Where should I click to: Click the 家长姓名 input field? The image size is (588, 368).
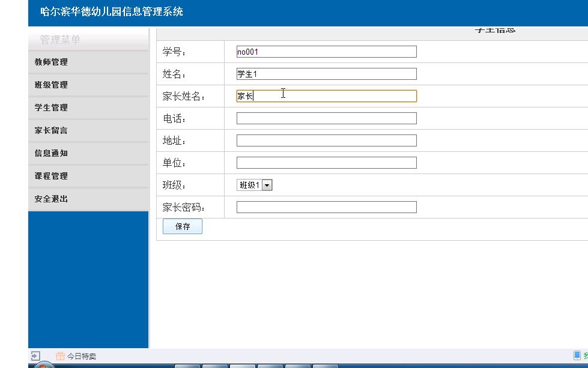[326, 96]
